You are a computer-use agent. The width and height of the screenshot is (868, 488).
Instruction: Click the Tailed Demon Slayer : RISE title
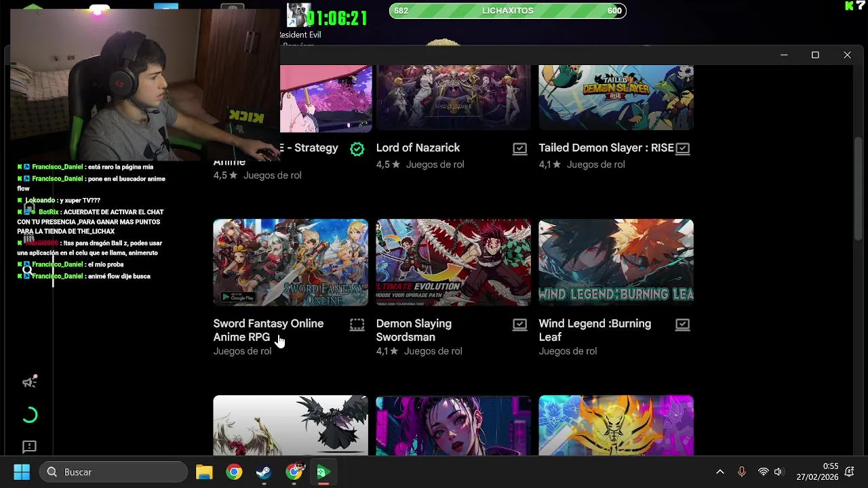point(606,148)
